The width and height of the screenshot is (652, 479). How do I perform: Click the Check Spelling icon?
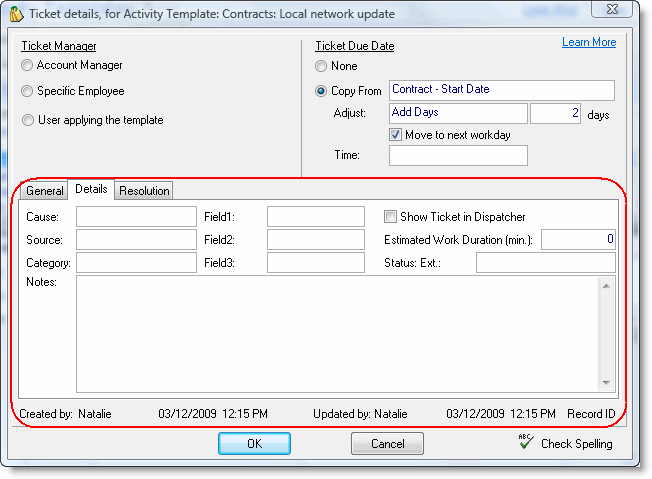coord(525,442)
